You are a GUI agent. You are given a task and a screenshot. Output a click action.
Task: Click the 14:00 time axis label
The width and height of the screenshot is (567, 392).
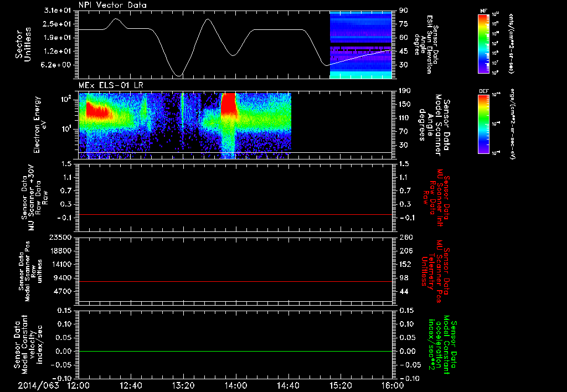coord(236,386)
